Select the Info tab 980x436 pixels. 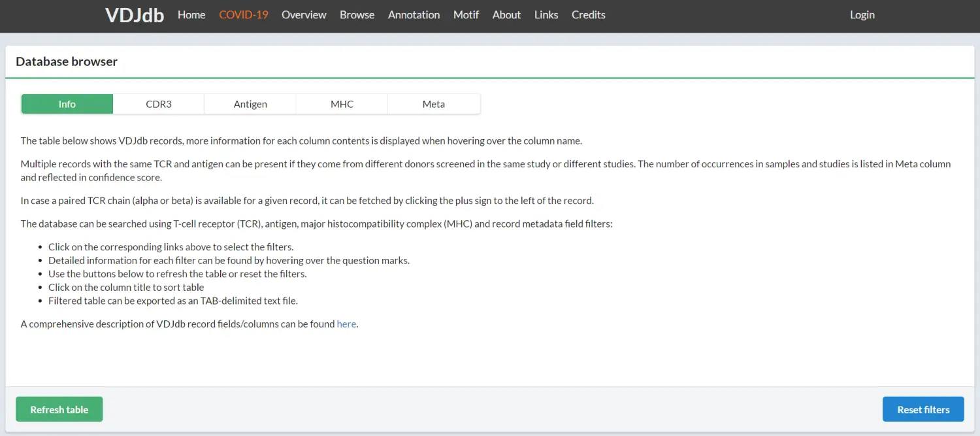(67, 104)
